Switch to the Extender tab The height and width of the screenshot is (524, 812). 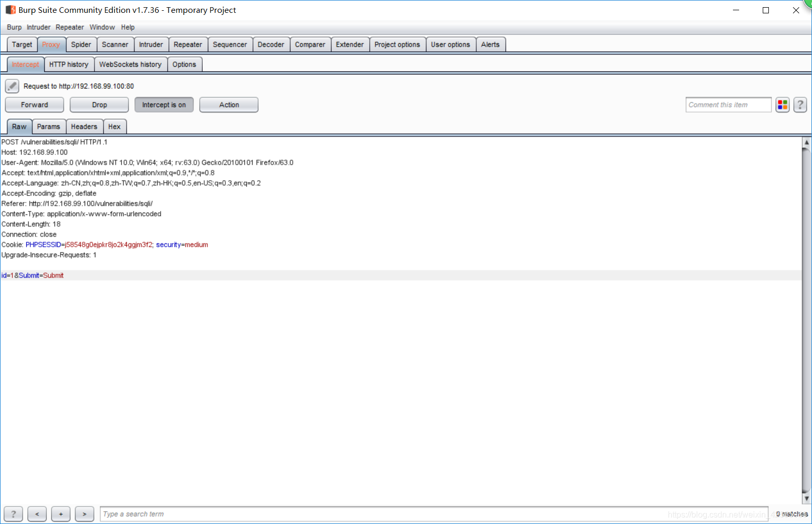tap(350, 45)
